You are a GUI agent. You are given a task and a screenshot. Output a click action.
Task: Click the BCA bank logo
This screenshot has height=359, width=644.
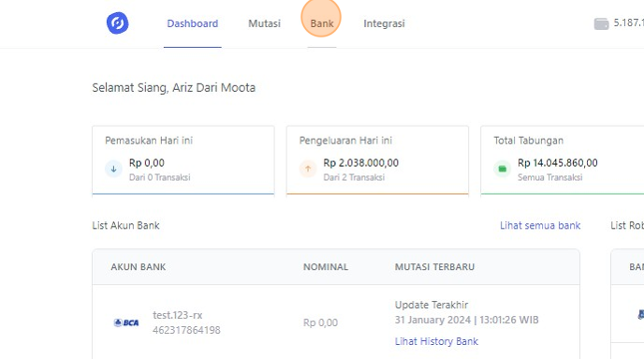tap(126, 322)
